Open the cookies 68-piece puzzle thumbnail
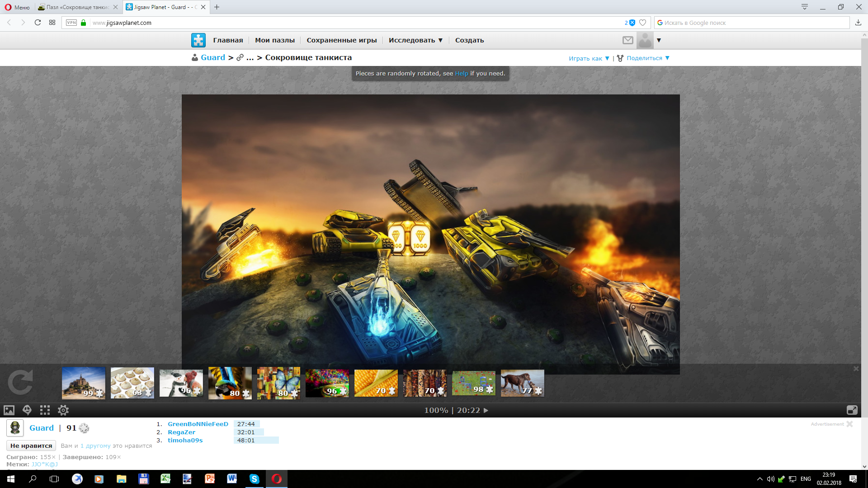This screenshot has width=868, height=488. coord(132,383)
